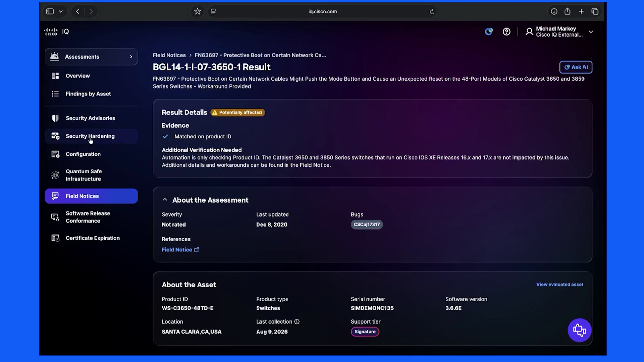Click View evaluated asset link
The width and height of the screenshot is (644, 362).
(559, 284)
